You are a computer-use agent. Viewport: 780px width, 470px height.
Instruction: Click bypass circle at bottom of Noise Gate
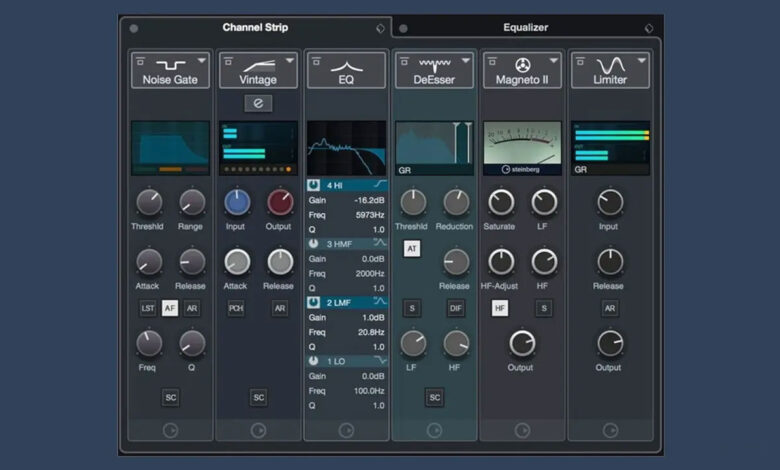170,430
